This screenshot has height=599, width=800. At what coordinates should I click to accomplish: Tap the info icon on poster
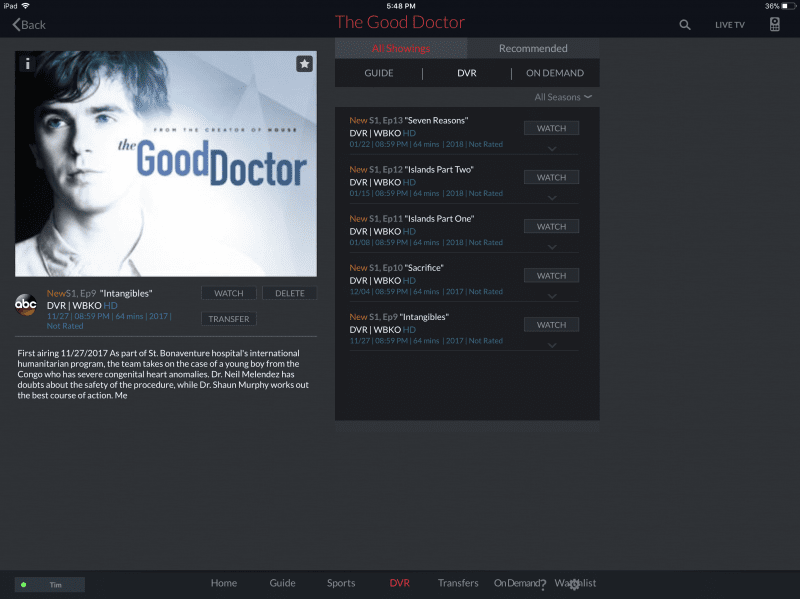28,63
